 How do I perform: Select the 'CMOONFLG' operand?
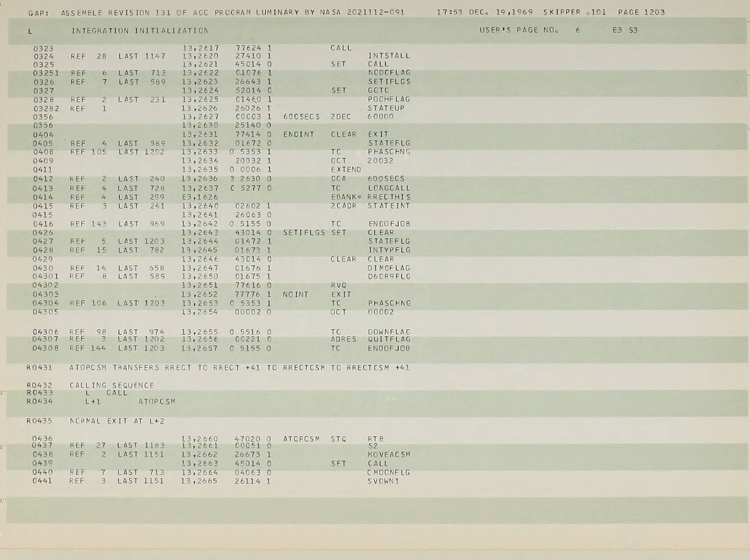click(389, 473)
